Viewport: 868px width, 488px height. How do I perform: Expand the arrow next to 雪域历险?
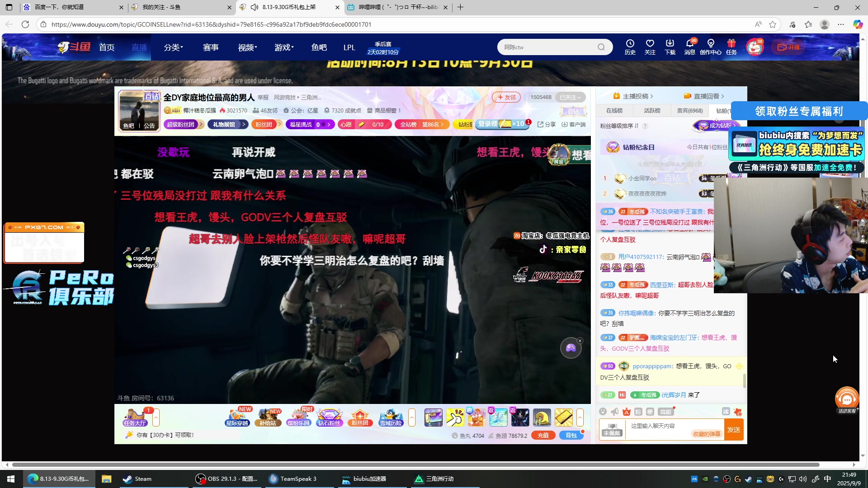point(412,418)
